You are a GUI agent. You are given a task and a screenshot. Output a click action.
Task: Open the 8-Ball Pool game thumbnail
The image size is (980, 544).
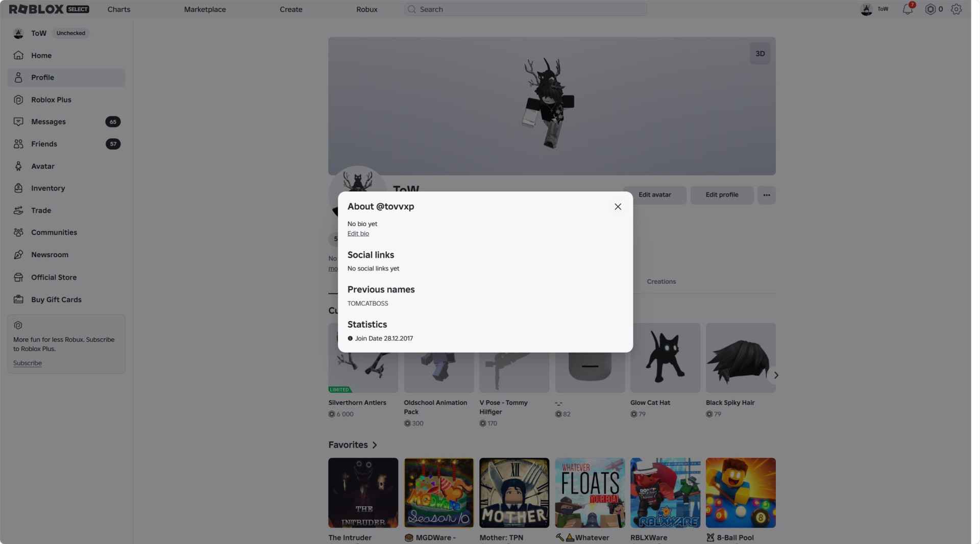coord(741,492)
